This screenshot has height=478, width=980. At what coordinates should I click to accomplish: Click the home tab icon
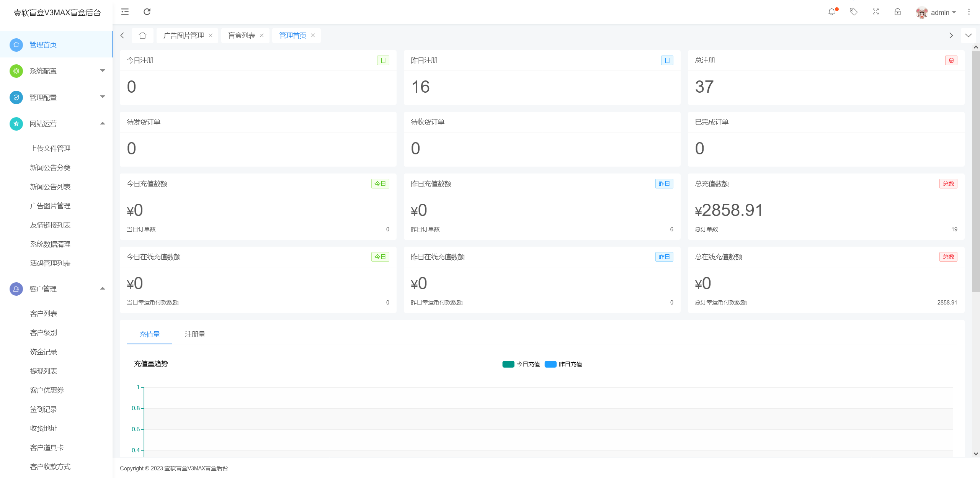click(x=142, y=36)
